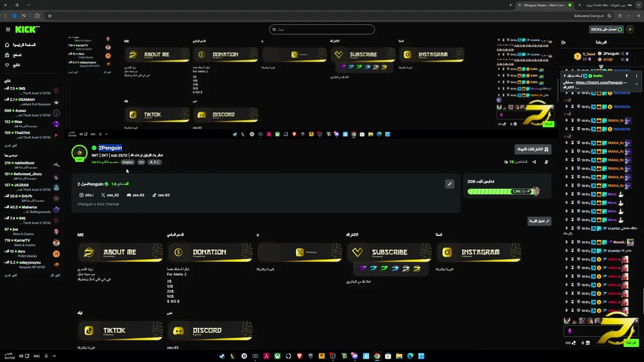Focus the Kick search field
This screenshot has height=362, width=644.
point(322,29)
